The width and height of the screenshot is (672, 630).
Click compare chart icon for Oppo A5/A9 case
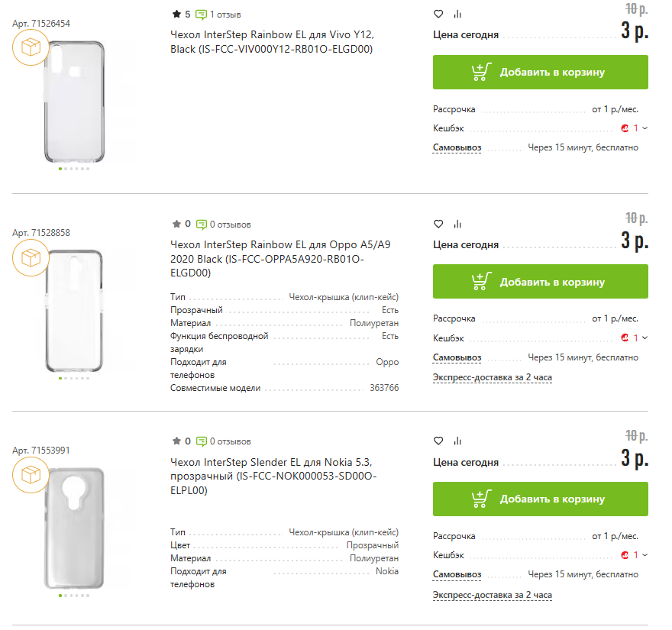click(x=457, y=224)
